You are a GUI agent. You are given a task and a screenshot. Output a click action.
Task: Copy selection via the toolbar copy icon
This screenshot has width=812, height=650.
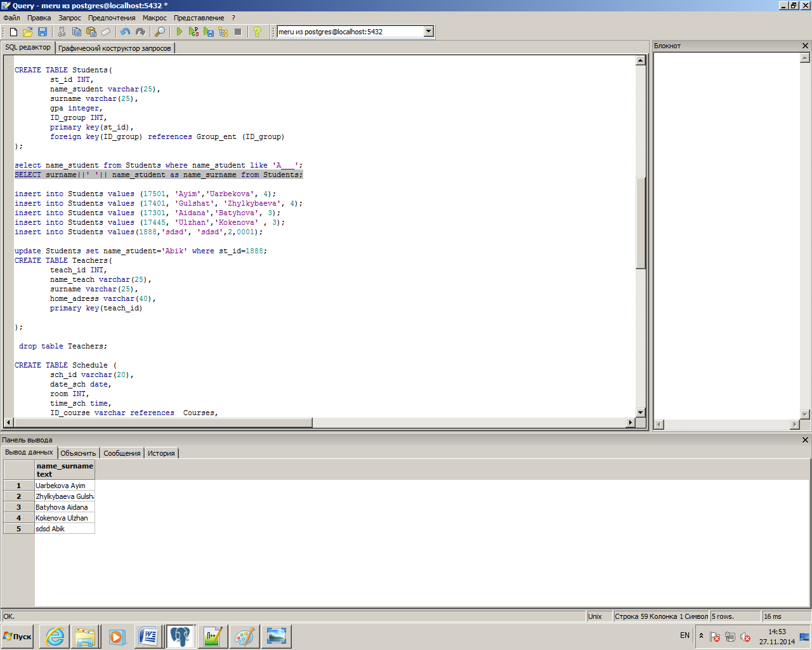pyautogui.click(x=77, y=32)
